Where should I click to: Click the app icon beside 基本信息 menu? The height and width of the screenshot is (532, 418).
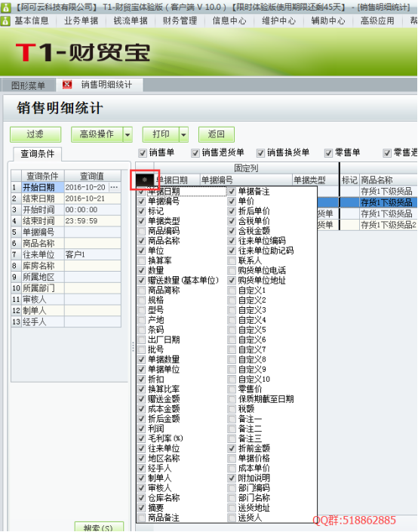(x=5, y=21)
